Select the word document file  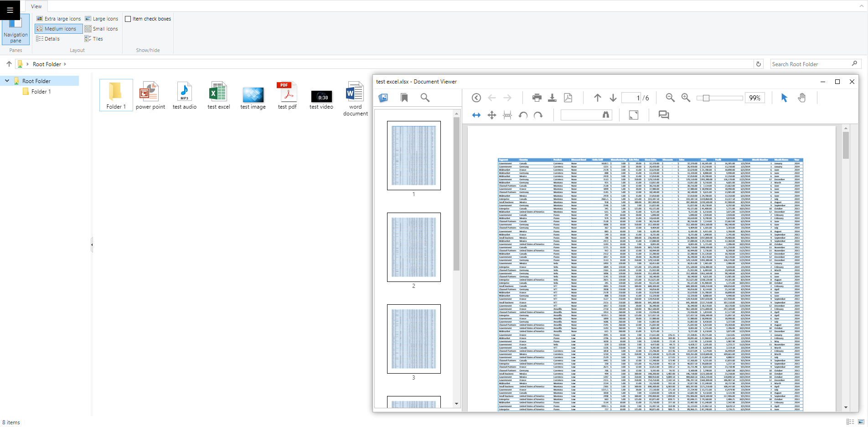pos(355,99)
